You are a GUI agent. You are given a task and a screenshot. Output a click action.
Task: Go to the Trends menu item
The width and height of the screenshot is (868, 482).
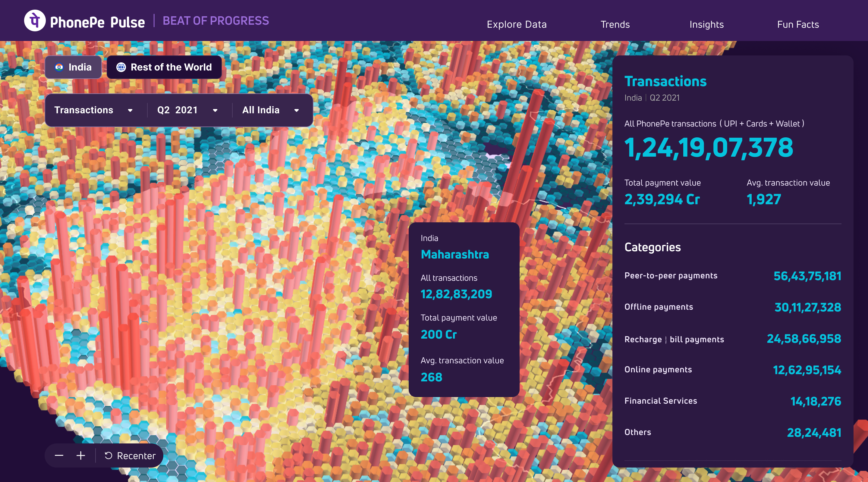click(x=615, y=24)
